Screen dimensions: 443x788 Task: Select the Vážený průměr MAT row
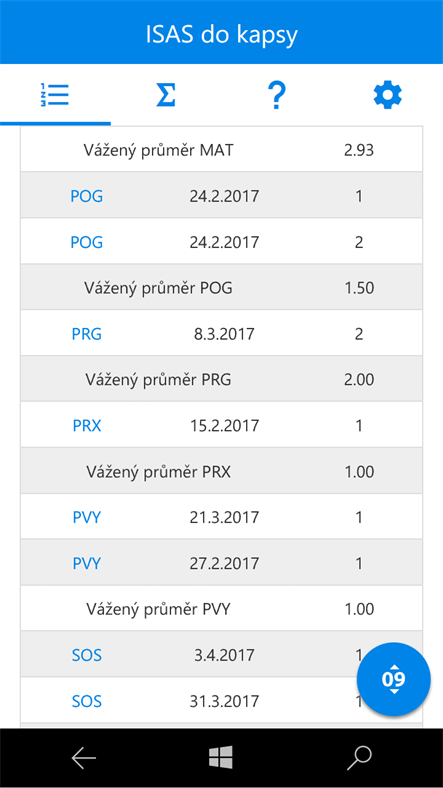tap(222, 150)
